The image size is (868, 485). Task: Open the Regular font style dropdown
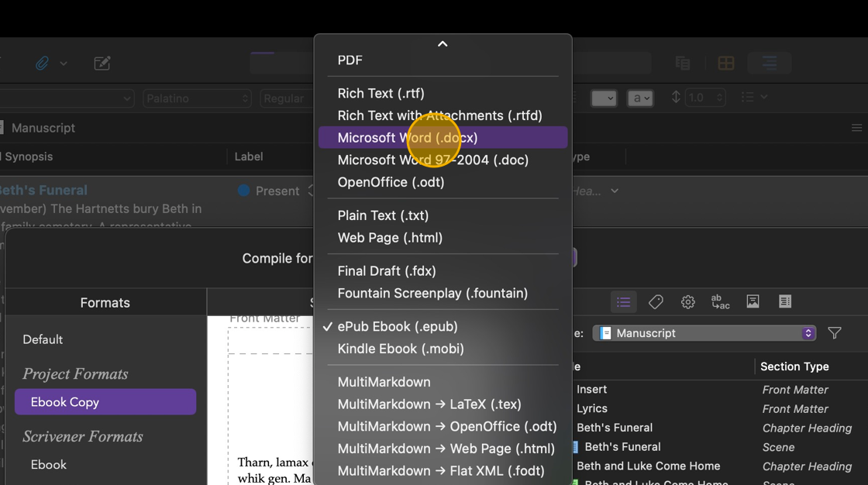(x=287, y=98)
